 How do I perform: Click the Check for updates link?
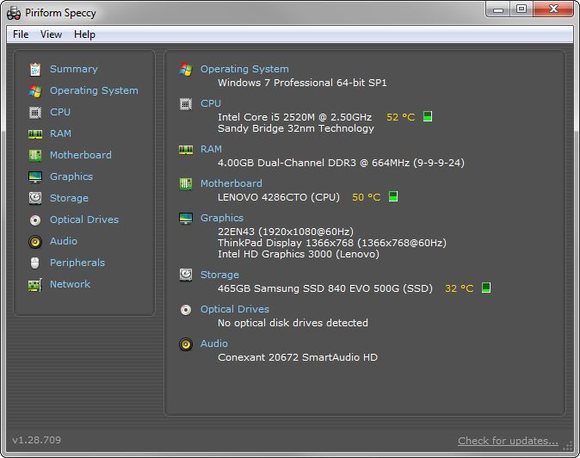click(508, 441)
